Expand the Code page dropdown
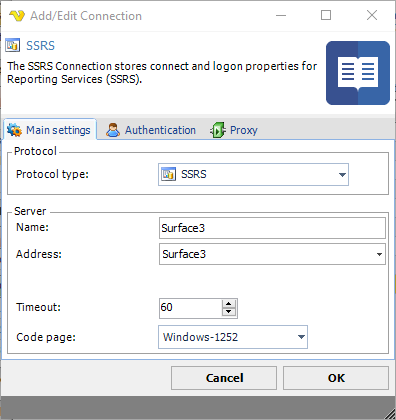 (x=301, y=337)
